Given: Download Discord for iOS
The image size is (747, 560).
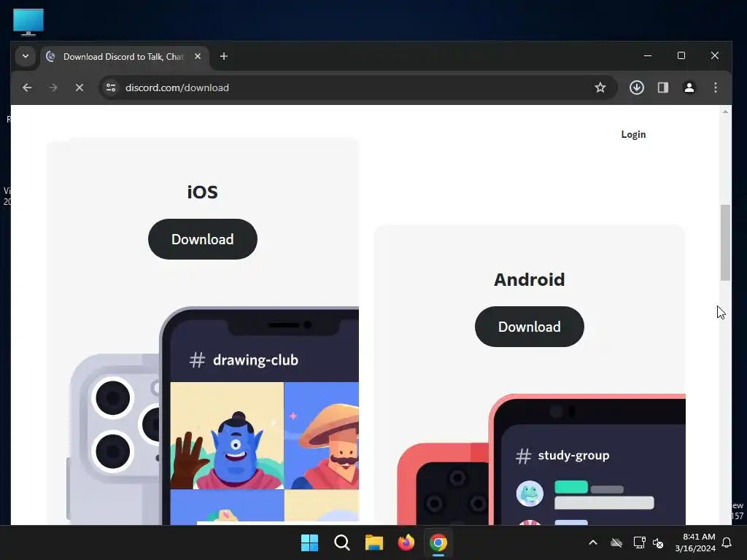Looking at the screenshot, I should coord(203,239).
